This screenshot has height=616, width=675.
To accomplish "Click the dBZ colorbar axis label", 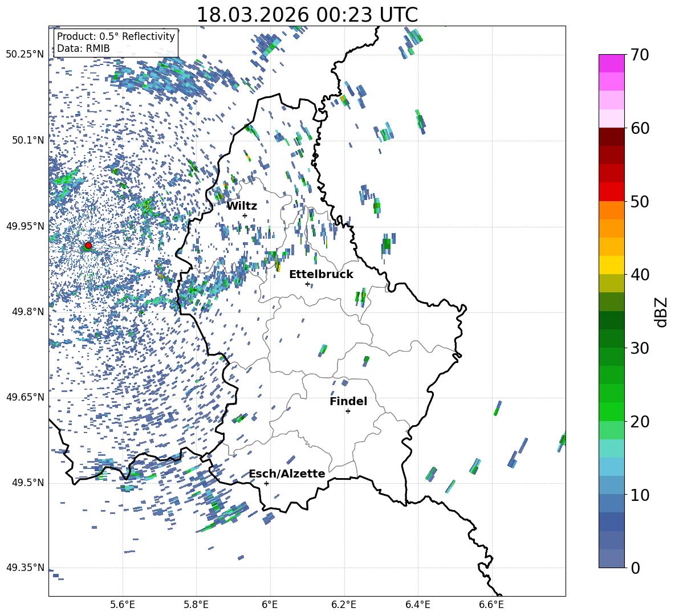I will point(661,312).
